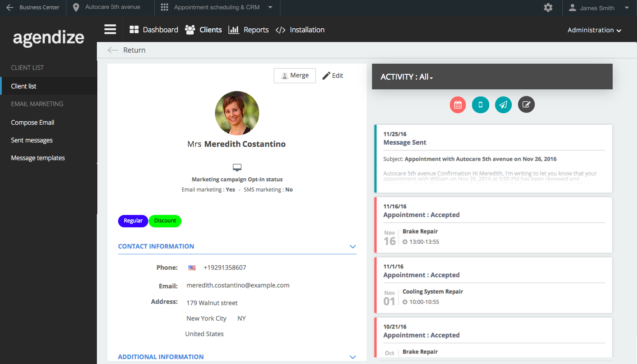This screenshot has width=637, height=364.
Task: Click the blue Regular tag
Action: [x=133, y=221]
